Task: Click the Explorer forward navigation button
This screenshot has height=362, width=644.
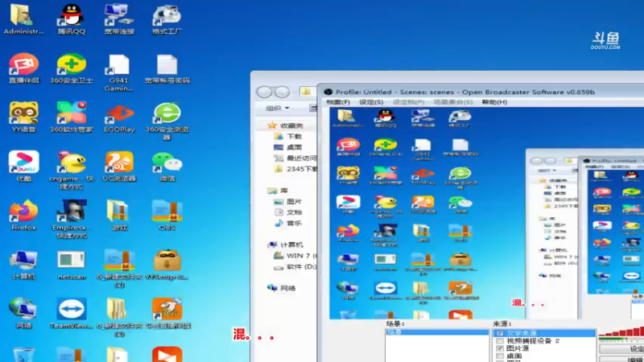Action: (283, 92)
